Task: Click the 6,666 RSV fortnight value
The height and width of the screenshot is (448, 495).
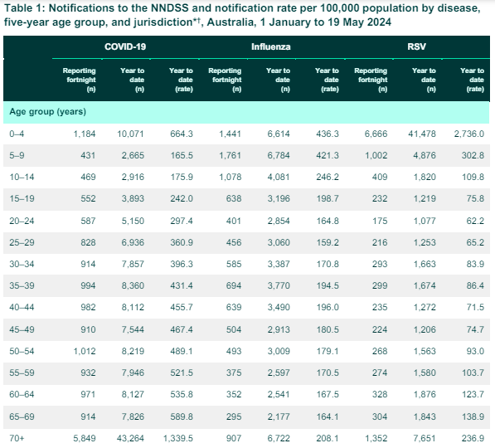Action: [x=376, y=134]
